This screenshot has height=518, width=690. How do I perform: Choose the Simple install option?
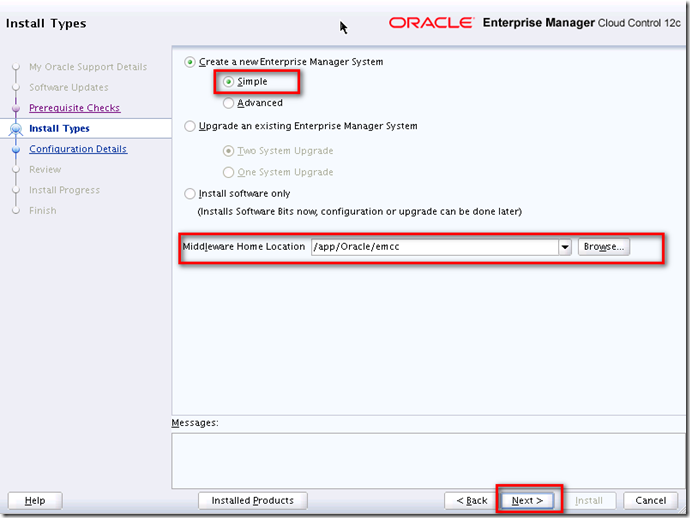tap(228, 82)
